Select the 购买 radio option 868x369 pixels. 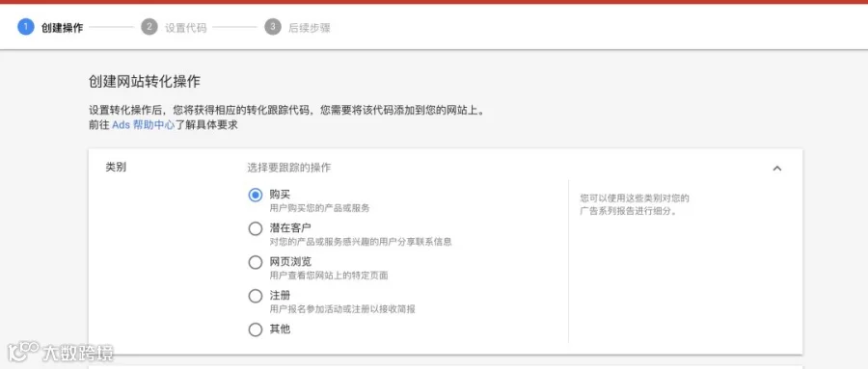pyautogui.click(x=256, y=195)
